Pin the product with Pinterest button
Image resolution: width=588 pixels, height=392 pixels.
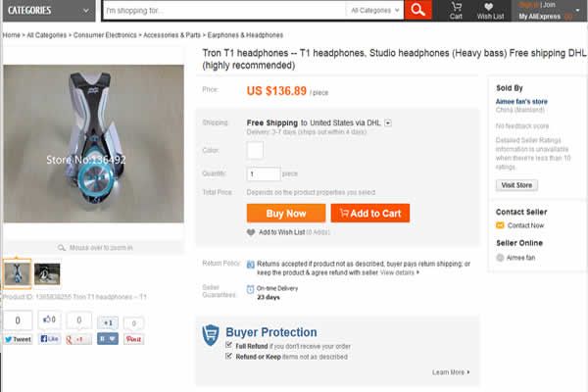pos(134,339)
